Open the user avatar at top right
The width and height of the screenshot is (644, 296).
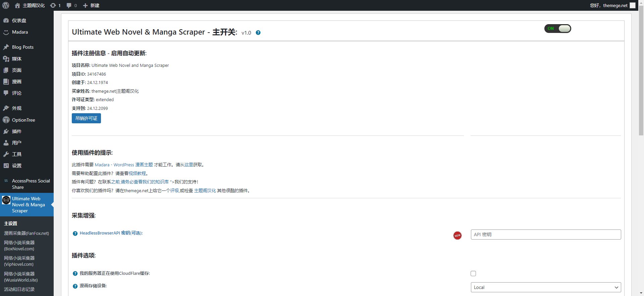tap(633, 5)
